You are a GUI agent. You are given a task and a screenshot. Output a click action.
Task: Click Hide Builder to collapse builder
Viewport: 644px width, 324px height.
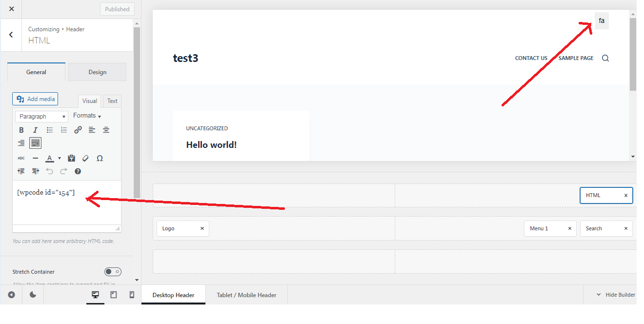(616, 295)
